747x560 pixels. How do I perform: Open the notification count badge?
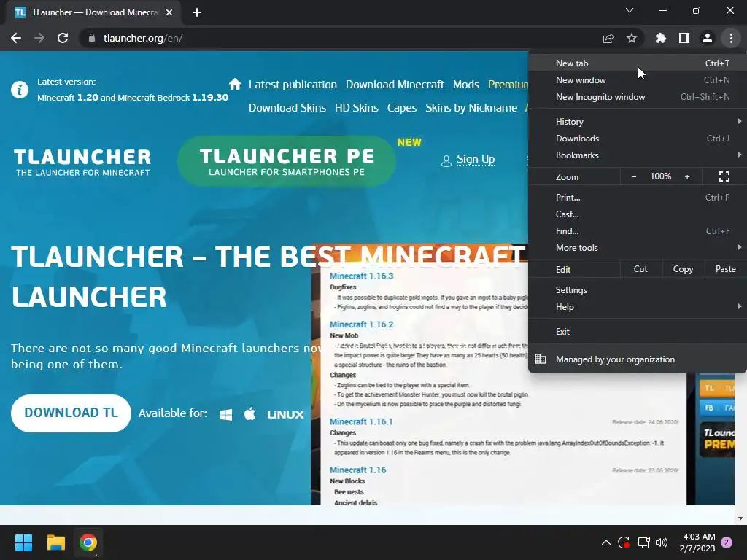(727, 542)
